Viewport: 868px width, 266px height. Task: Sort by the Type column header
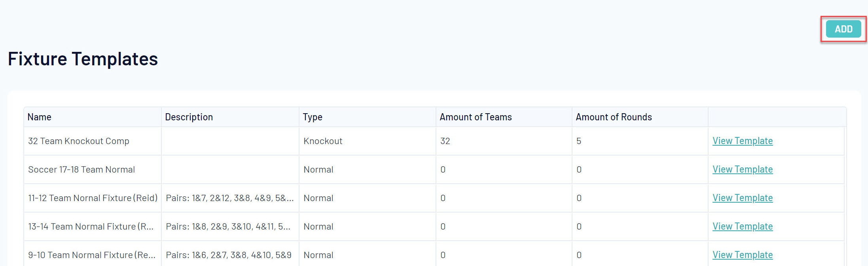tap(313, 117)
